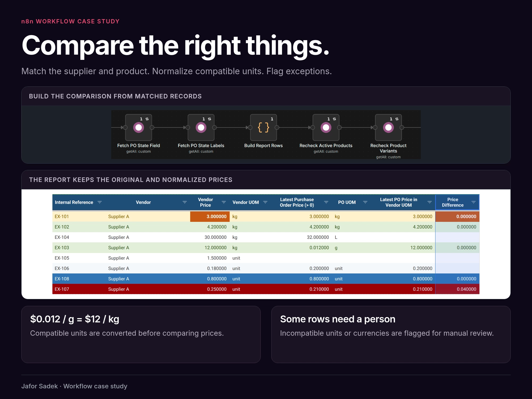Click the loop icon on Fetch PO State Field
The height and width of the screenshot is (399, 532).
(x=147, y=119)
